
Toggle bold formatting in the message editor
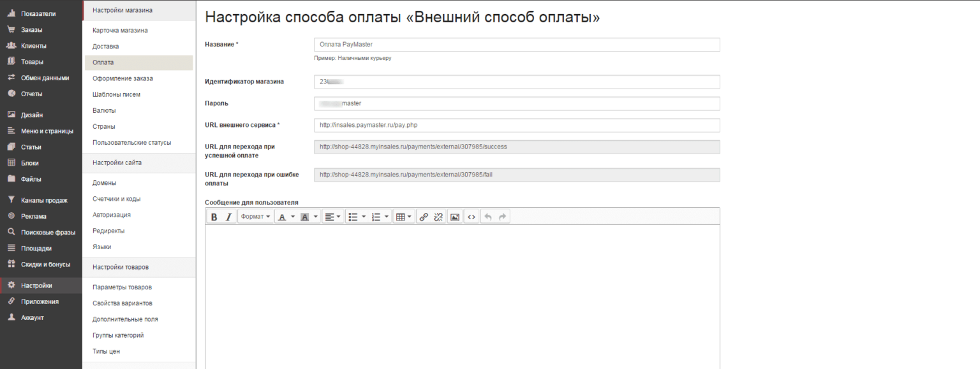[214, 217]
